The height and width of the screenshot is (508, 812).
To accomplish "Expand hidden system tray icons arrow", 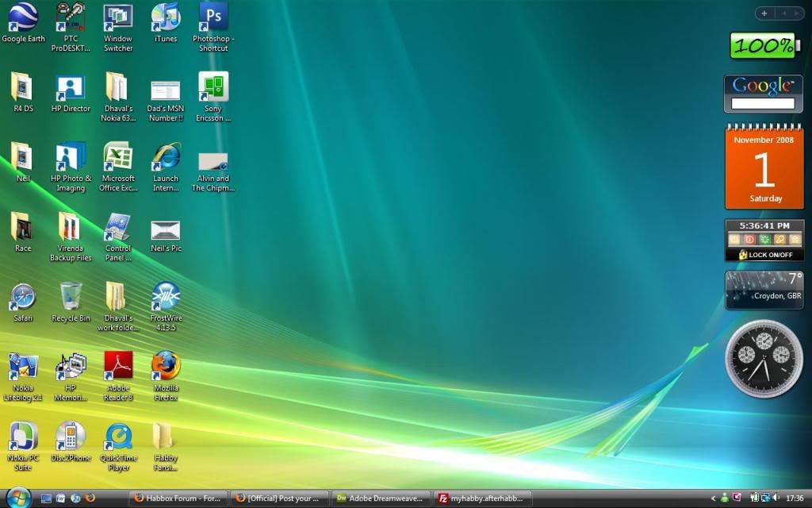I will pos(713,498).
